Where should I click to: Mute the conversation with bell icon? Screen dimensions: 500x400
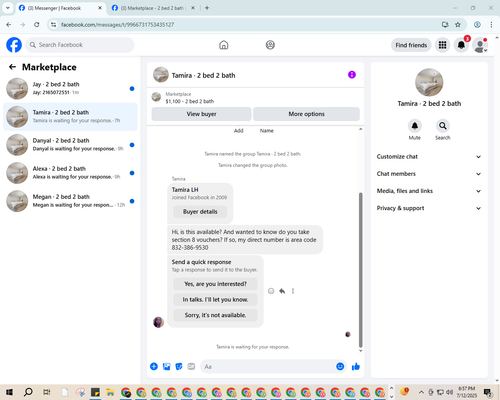tap(414, 126)
